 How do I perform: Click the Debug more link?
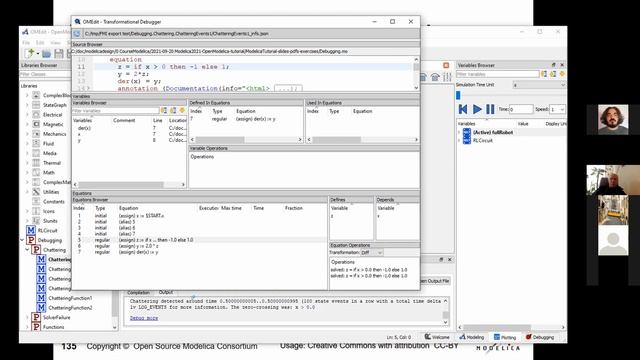(x=144, y=318)
